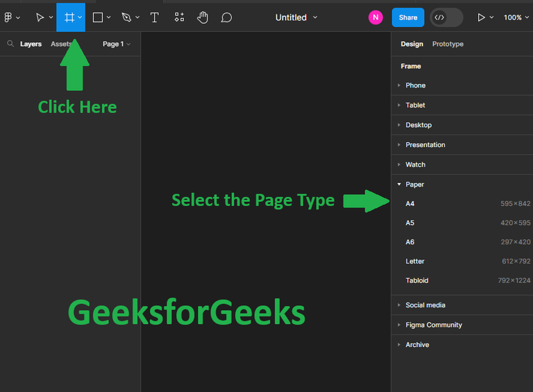The height and width of the screenshot is (392, 533).
Task: Choose A4 595×842 paper size
Action: [462, 204]
